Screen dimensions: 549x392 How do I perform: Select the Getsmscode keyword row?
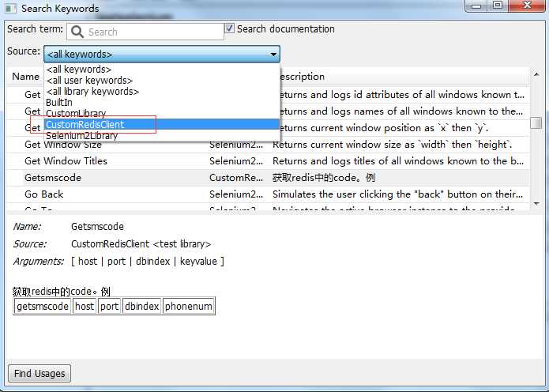click(268, 178)
